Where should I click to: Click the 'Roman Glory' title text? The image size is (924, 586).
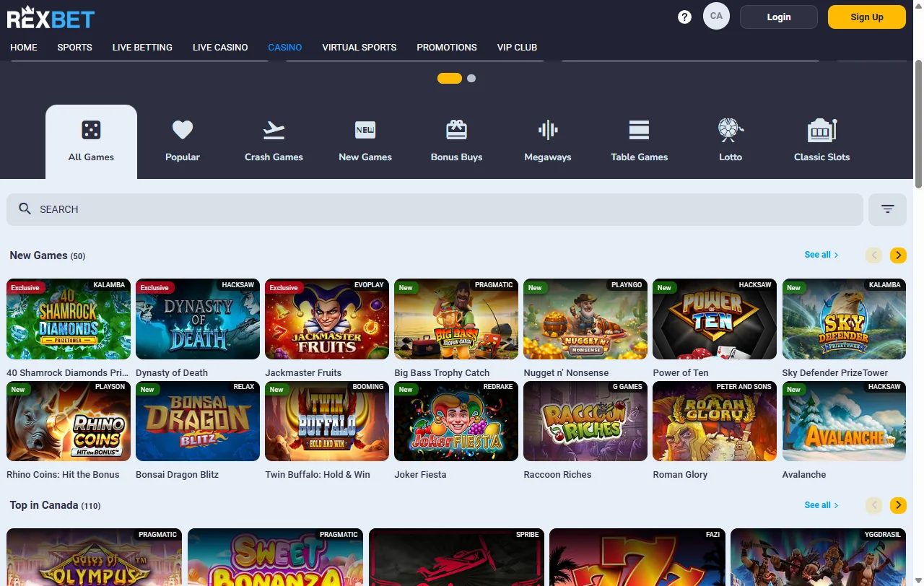680,475
